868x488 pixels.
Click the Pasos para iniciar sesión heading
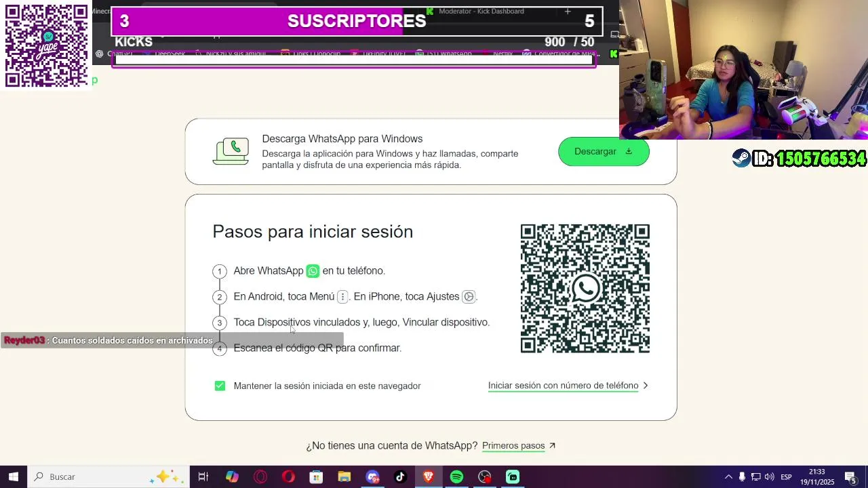(313, 232)
